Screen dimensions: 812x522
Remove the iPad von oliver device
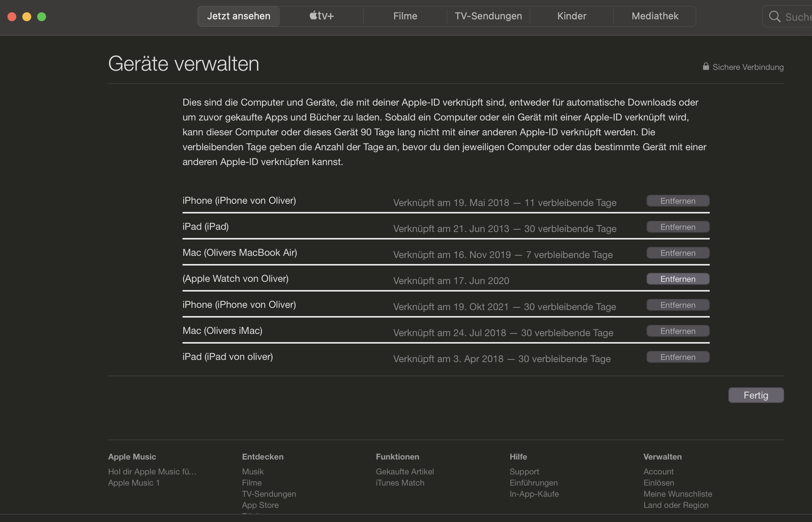click(x=678, y=357)
